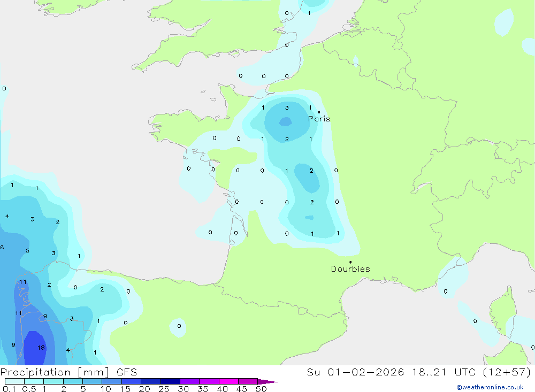535x392 pixels.
Task: Click the 6 mm value at left edge
Action: coord(2,248)
